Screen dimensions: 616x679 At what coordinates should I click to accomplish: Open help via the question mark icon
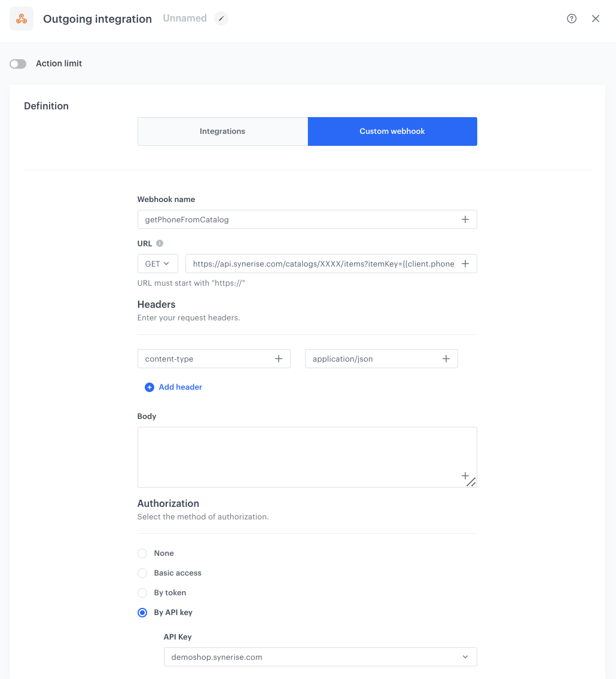coord(571,19)
